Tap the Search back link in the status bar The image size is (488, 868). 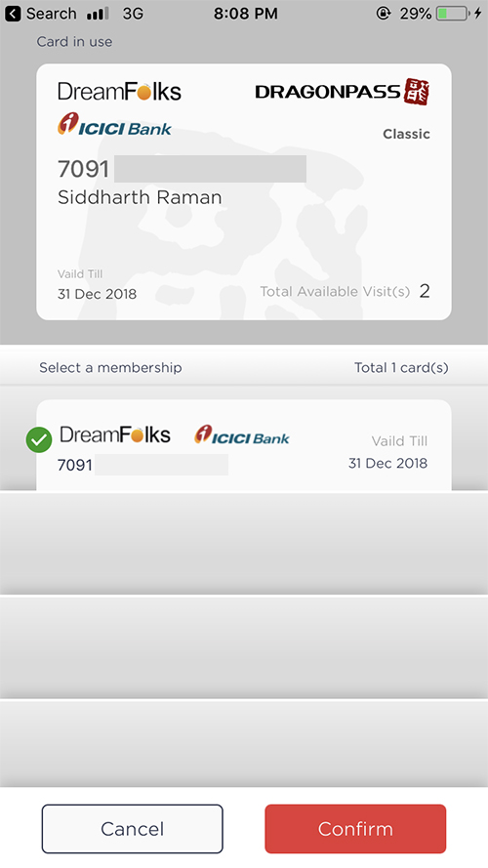pos(51,14)
